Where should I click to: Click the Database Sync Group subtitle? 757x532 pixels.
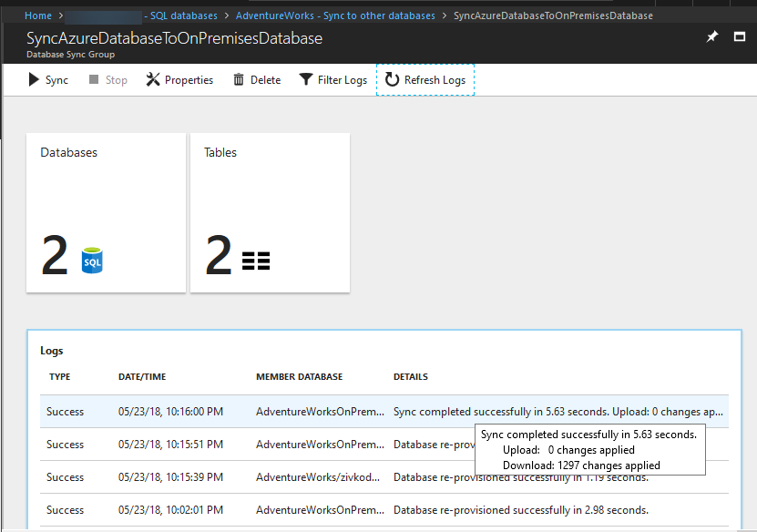70,55
